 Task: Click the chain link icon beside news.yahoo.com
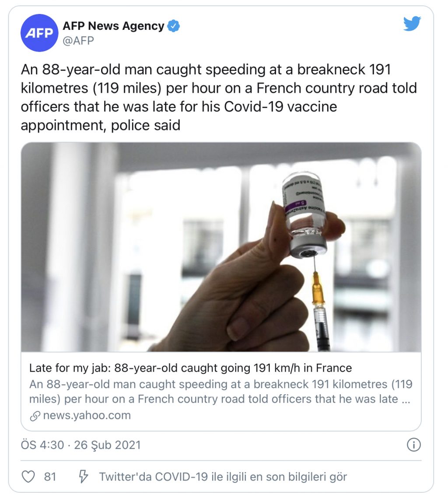click(x=35, y=416)
